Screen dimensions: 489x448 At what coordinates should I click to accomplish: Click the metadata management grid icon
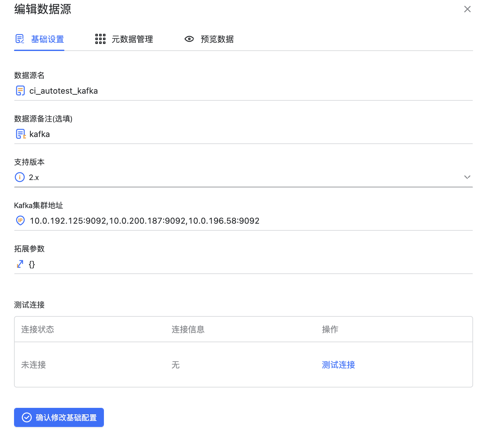pos(100,39)
